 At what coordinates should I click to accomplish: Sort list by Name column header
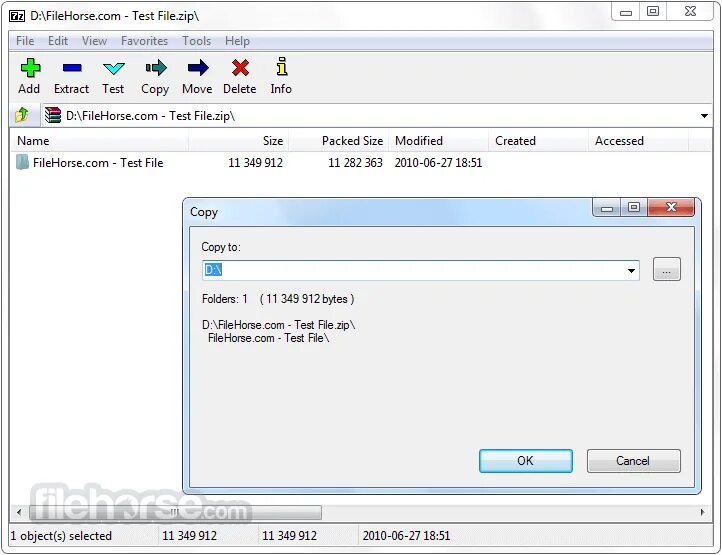(99, 140)
